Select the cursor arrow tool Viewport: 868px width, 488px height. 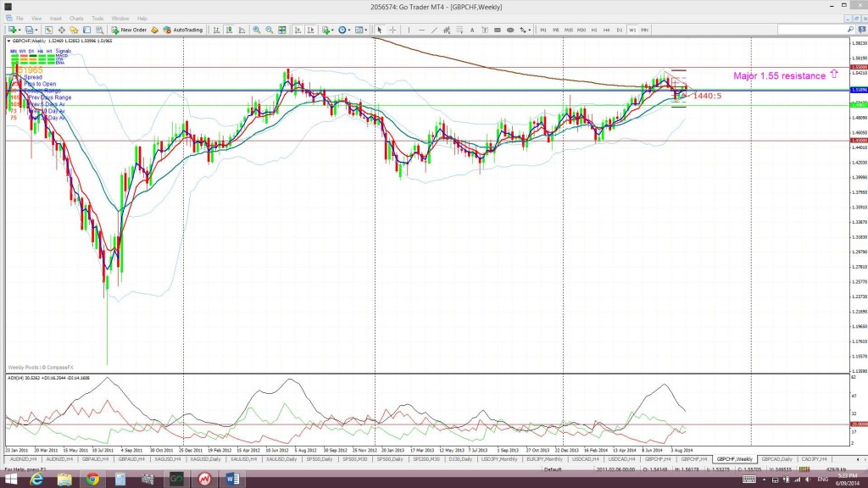380,30
